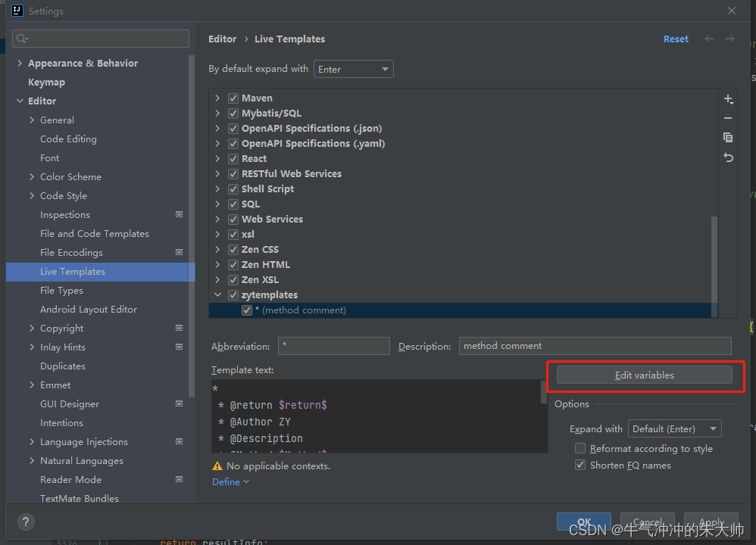
Task: Select the Font settings page
Action: (x=50, y=158)
